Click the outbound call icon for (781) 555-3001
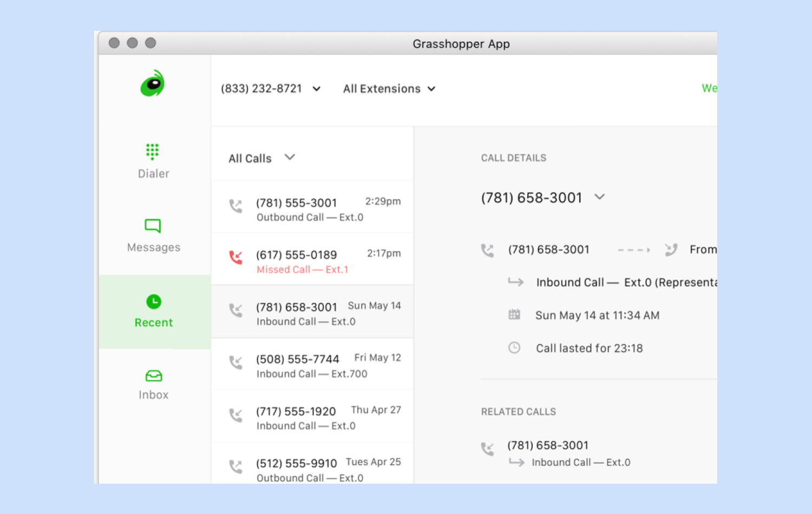The width and height of the screenshot is (812, 514). pyautogui.click(x=236, y=206)
